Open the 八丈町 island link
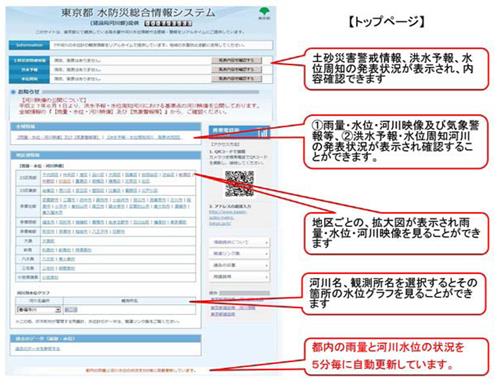 tap(48, 259)
